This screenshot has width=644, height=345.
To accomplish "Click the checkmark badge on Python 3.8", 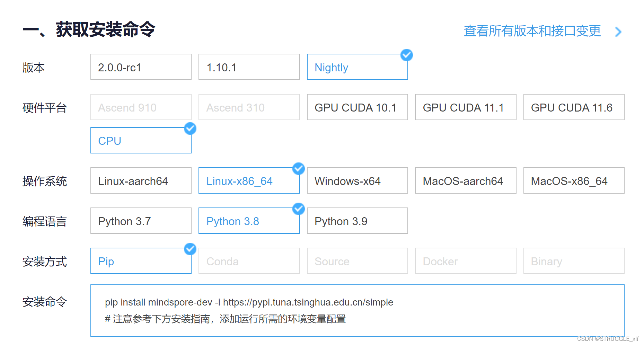I will [299, 209].
